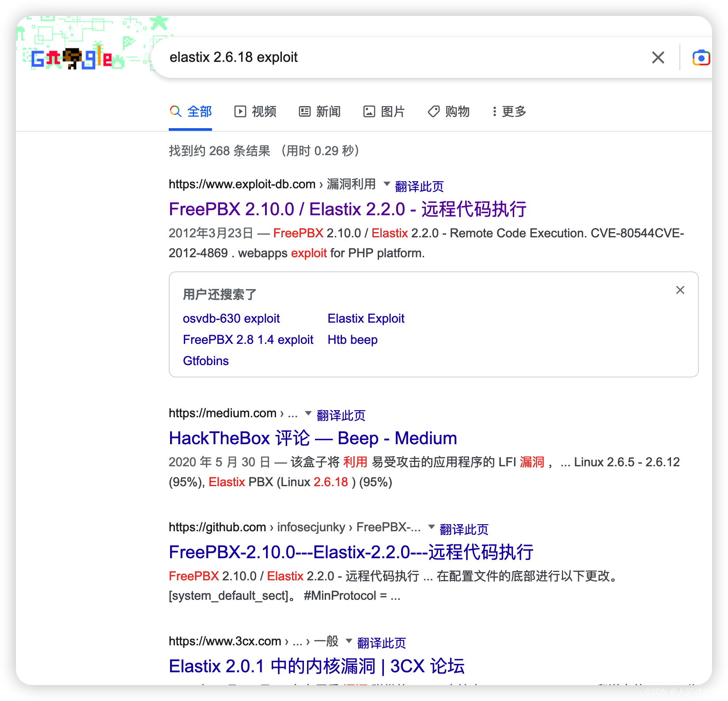Click the 2012年3月23日 snippet date

tap(211, 233)
